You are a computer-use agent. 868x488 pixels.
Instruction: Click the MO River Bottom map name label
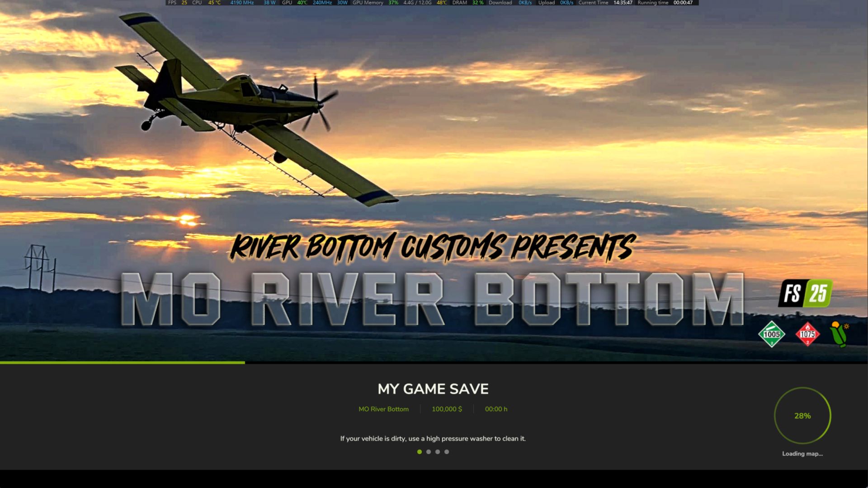click(x=383, y=409)
